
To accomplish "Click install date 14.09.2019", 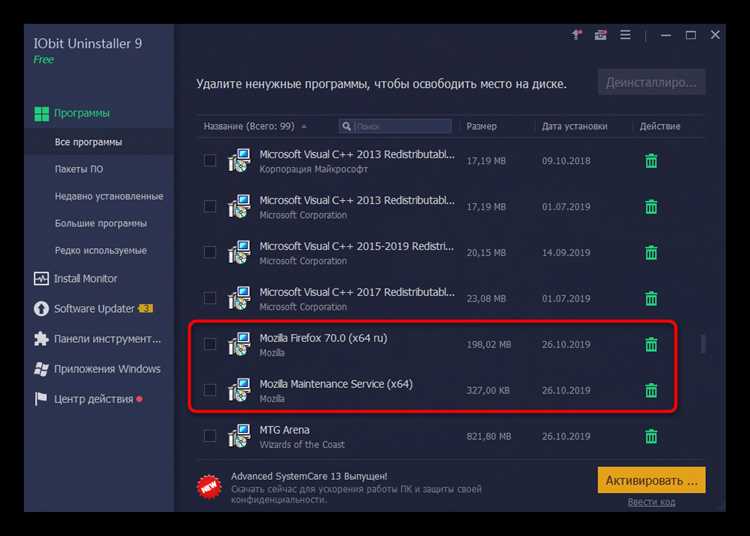I will pos(566,253).
